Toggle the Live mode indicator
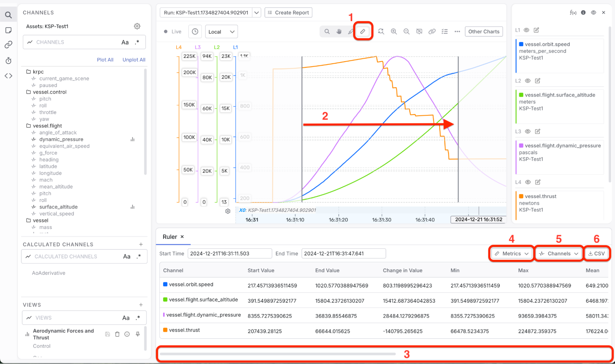Viewport: 615px width, 364px height. [172, 31]
